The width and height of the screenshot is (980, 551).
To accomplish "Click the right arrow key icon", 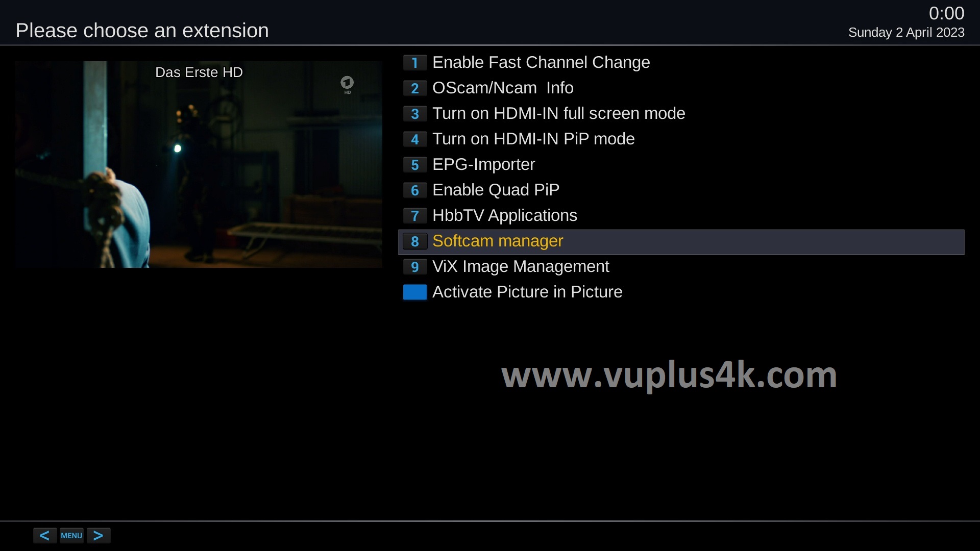I will point(99,536).
